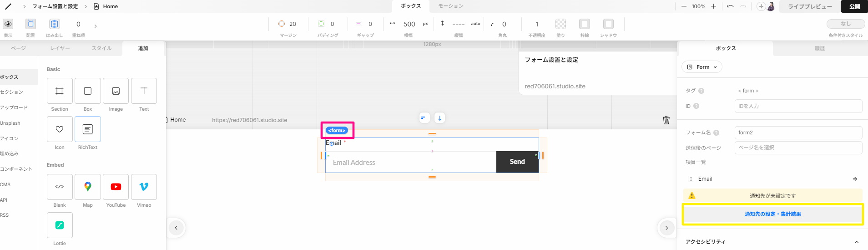This screenshot has width=868, height=250.
Task: Add a Section element
Action: click(x=60, y=91)
